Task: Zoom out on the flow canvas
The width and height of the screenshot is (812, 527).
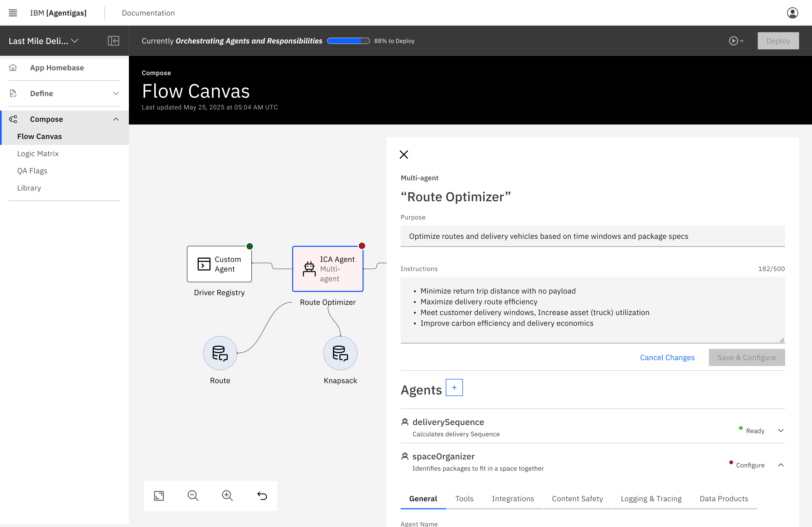Action: click(x=193, y=496)
